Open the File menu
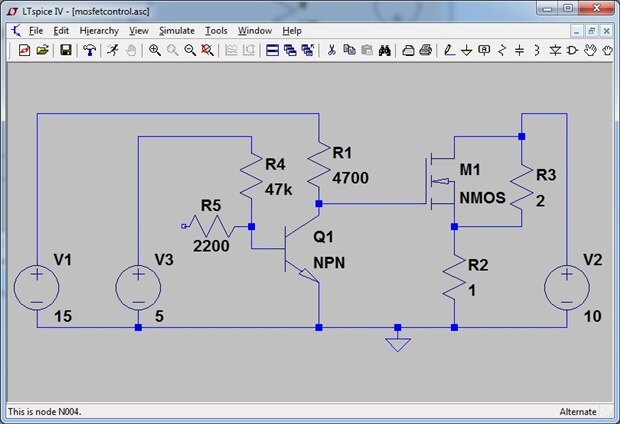This screenshot has height=424, width=620. point(36,31)
